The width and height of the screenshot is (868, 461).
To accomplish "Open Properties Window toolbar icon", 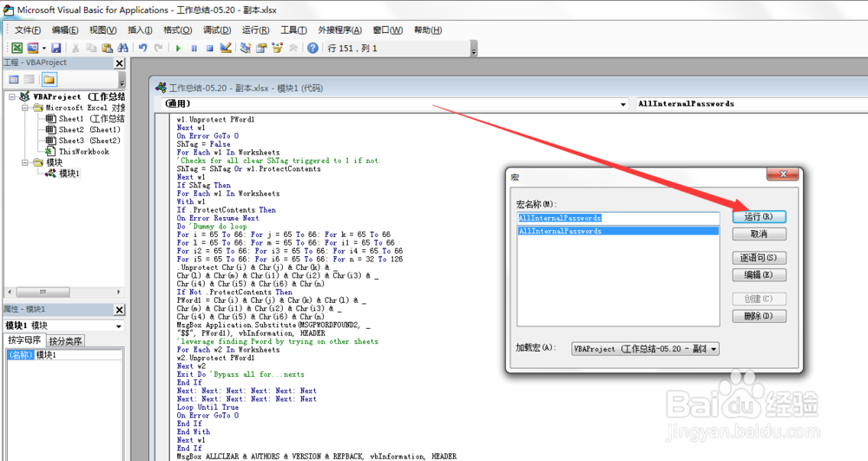I will tap(261, 48).
